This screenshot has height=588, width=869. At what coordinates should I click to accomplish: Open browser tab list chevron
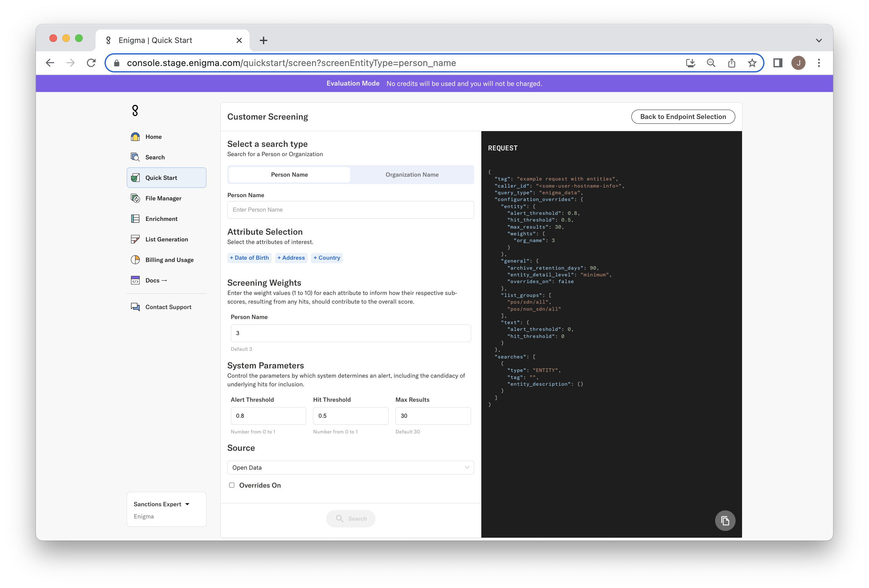[819, 40]
